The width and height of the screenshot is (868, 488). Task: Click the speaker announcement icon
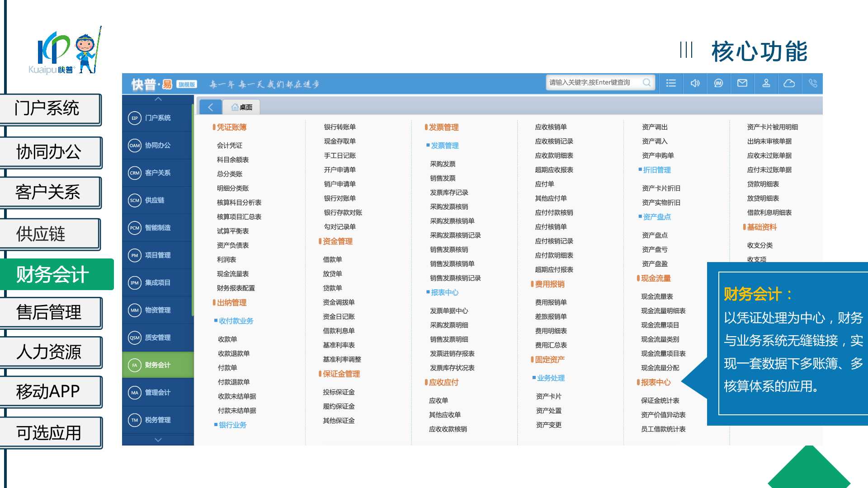pos(695,83)
